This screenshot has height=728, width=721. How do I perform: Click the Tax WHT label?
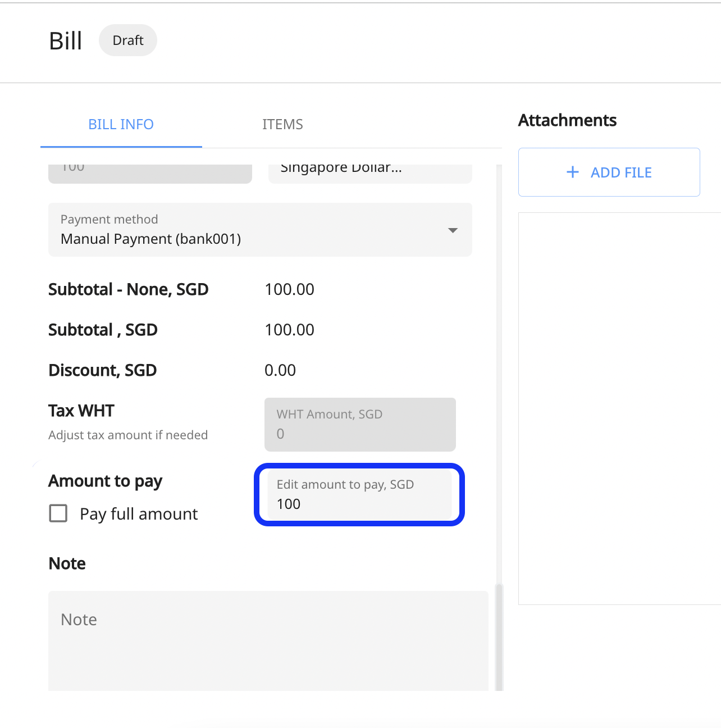81,411
